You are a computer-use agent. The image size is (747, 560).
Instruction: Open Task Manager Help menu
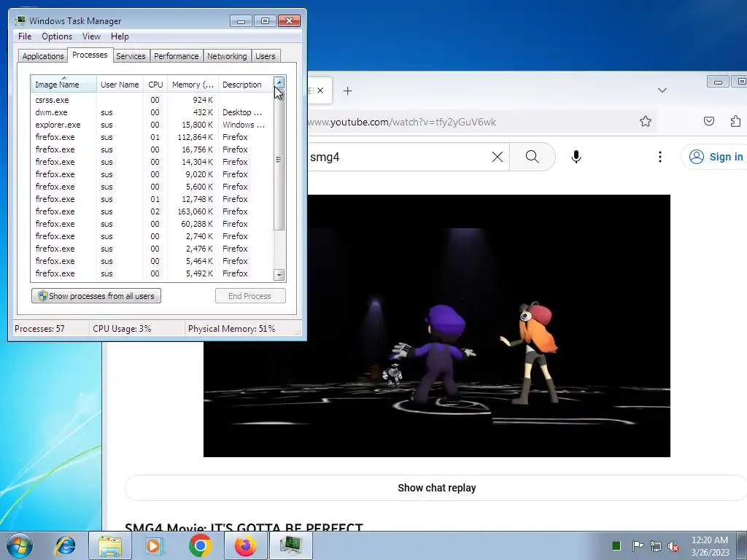120,36
